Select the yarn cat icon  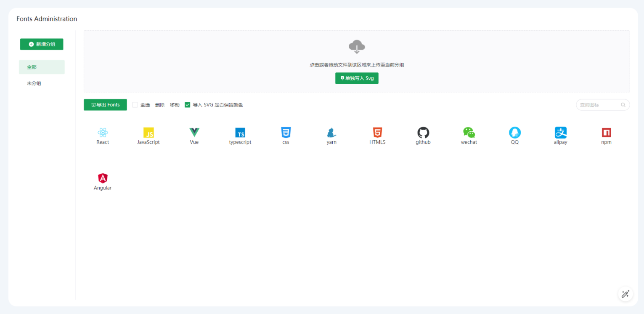point(331,133)
